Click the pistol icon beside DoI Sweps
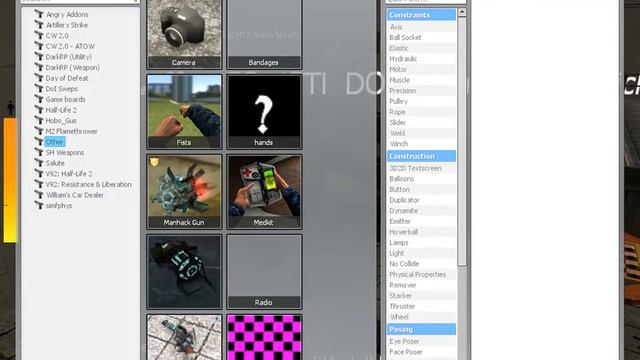 tap(39, 88)
